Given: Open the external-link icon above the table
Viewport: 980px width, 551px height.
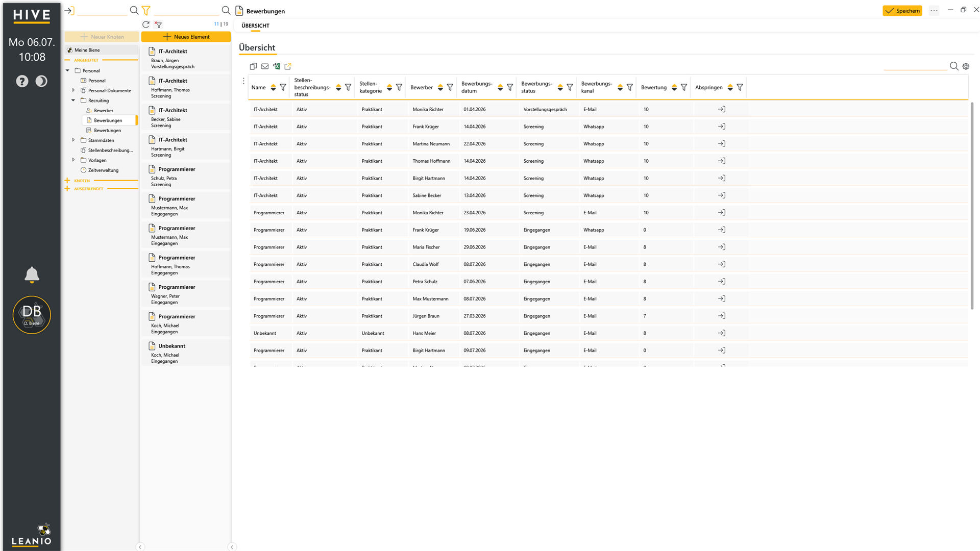Looking at the screenshot, I should [x=288, y=66].
